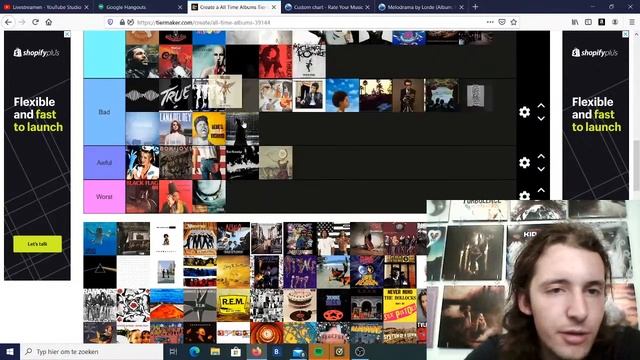
Task: Switch to Melodrama by Lorde tab
Action: (421, 7)
